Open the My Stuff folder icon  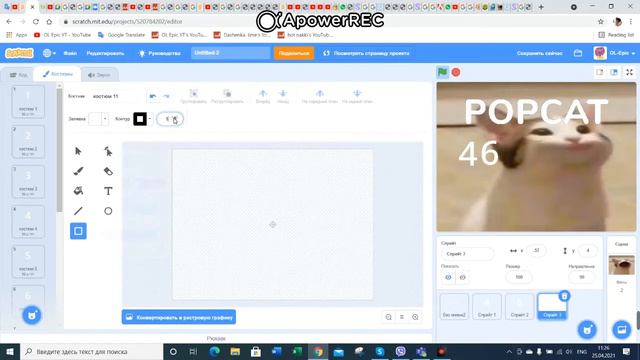(x=578, y=53)
